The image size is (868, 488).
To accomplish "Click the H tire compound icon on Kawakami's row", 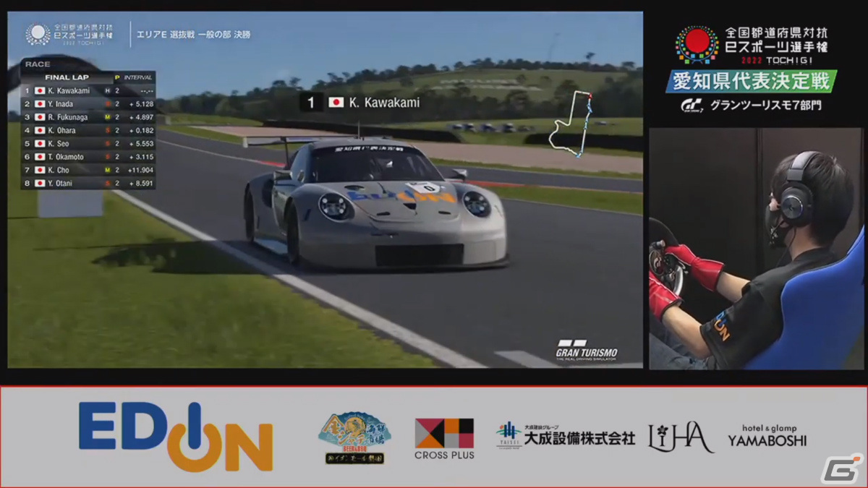I will point(108,91).
